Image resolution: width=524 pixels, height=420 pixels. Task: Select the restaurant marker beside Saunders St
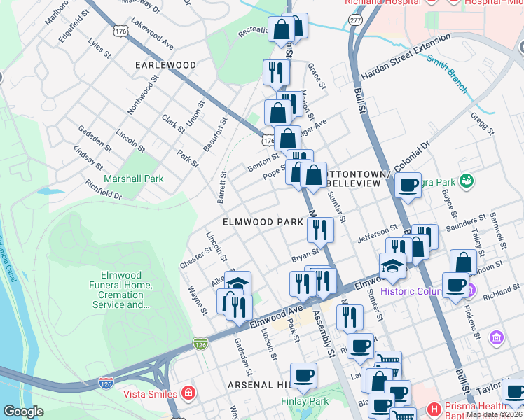tap(425, 234)
